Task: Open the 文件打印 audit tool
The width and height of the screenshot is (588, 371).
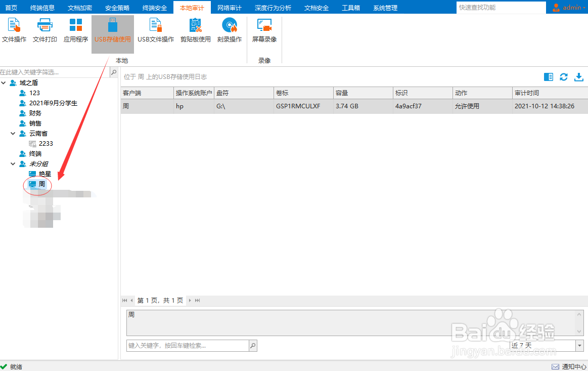Action: 44,29
